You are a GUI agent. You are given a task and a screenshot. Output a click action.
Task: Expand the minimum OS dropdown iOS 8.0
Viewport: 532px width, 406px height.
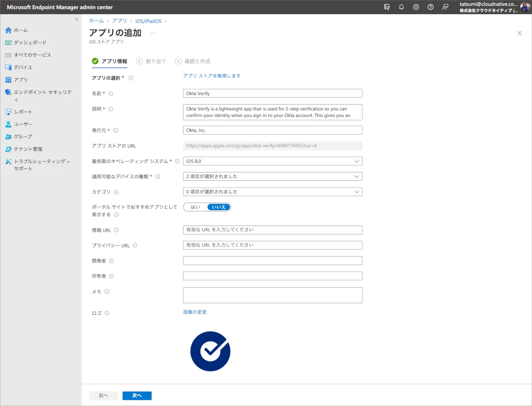tap(272, 161)
